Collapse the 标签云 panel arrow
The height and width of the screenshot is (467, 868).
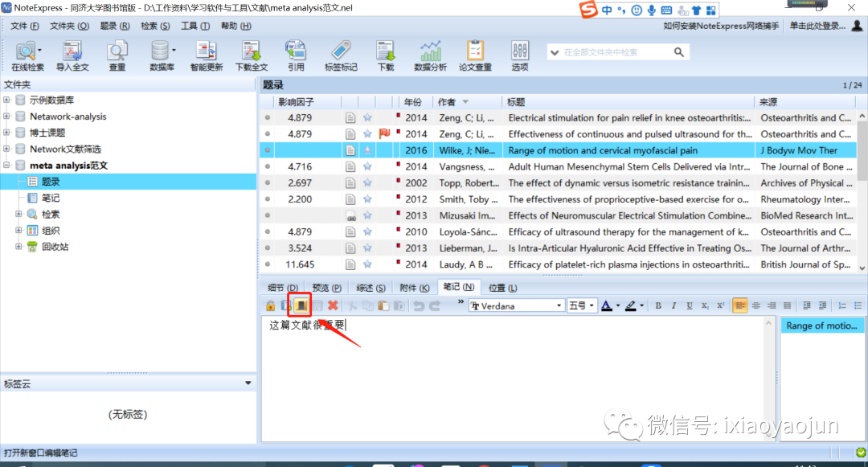tap(248, 383)
